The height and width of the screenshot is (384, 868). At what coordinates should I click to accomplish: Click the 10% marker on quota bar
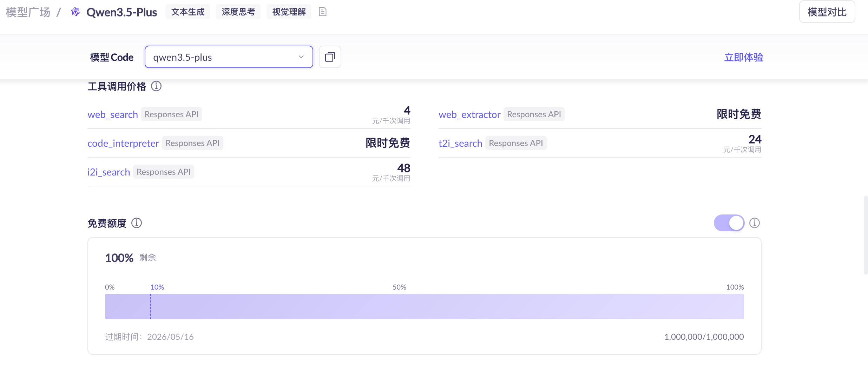tap(157, 287)
